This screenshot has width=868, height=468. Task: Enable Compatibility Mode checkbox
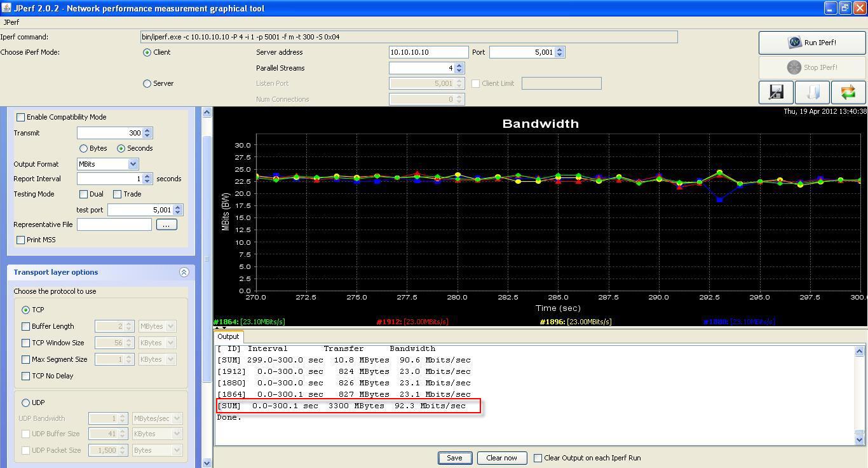(21, 117)
